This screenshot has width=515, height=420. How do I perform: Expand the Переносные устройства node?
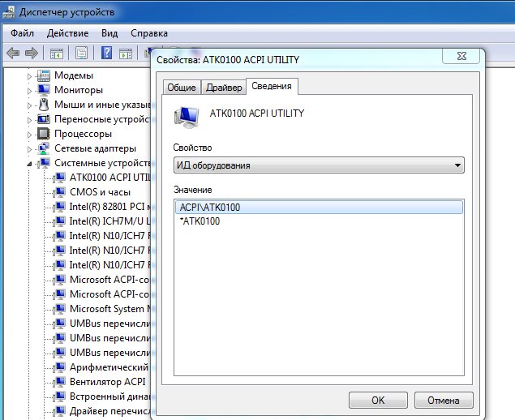coord(31,119)
